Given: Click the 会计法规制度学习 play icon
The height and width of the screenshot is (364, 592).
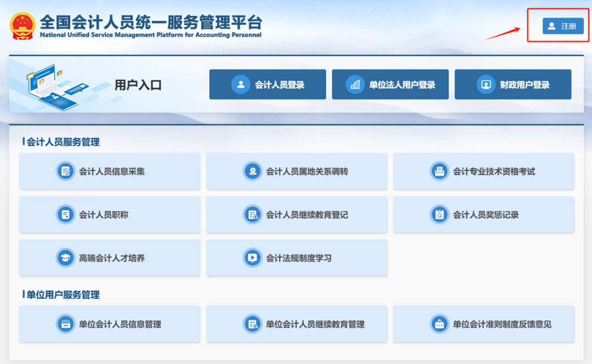Looking at the screenshot, I should coord(253,258).
